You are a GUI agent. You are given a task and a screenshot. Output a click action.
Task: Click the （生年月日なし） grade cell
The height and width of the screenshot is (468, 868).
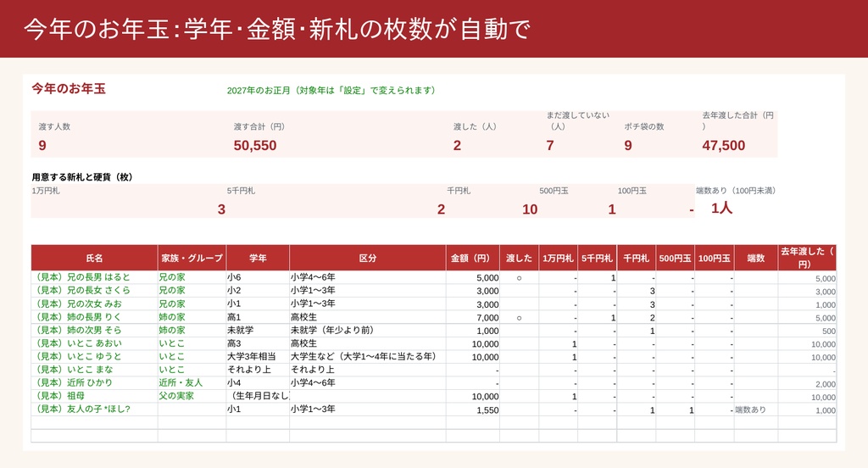[x=259, y=397]
